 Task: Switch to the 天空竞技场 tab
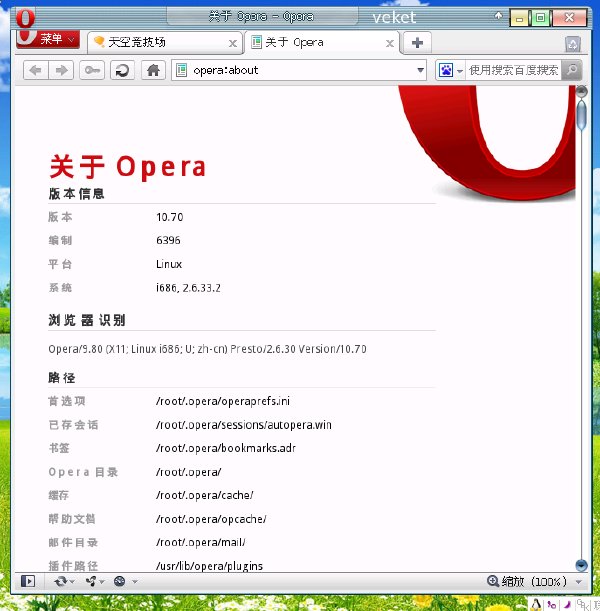[x=165, y=42]
